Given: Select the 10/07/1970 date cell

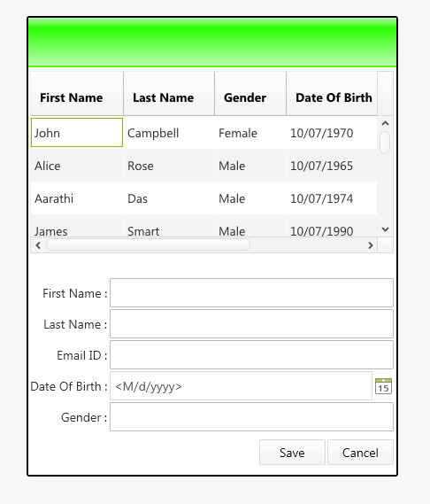Looking at the screenshot, I should click(332, 133).
